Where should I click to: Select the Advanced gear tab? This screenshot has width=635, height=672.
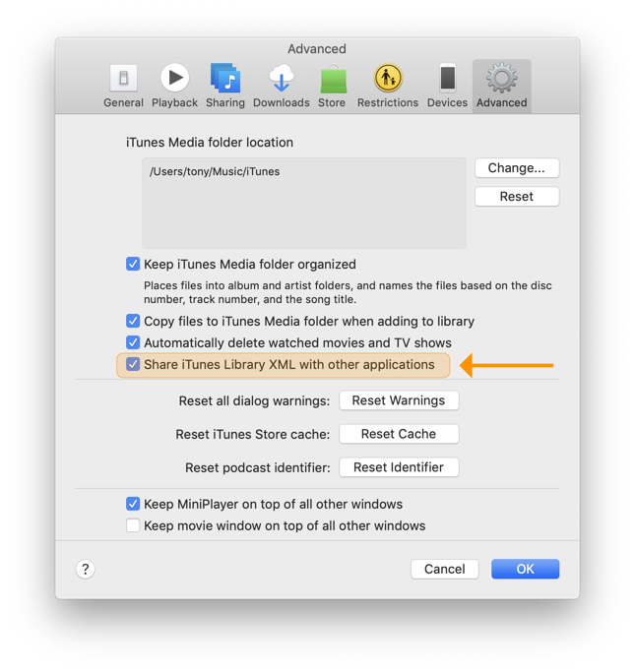[502, 87]
